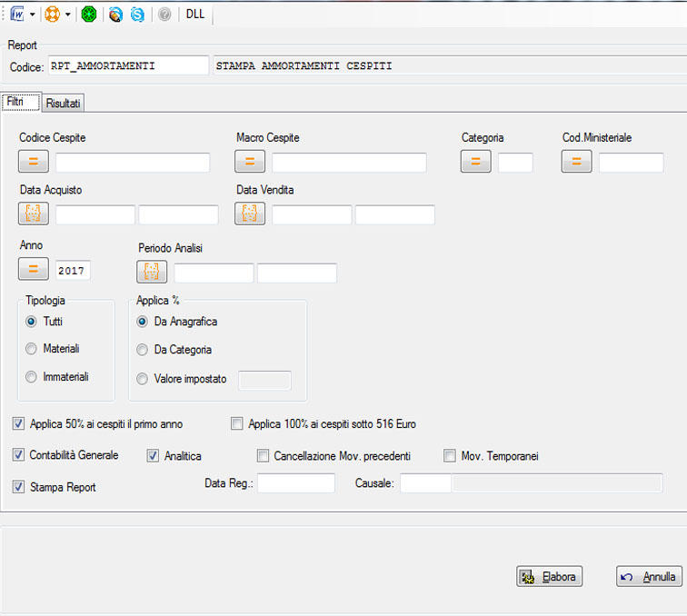Click the equals operator button for Macro Cespite
Screen dimensions: 687x616
250,161
